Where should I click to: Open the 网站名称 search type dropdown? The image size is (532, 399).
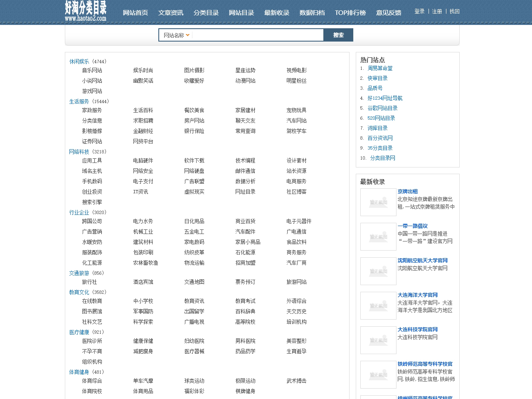176,35
